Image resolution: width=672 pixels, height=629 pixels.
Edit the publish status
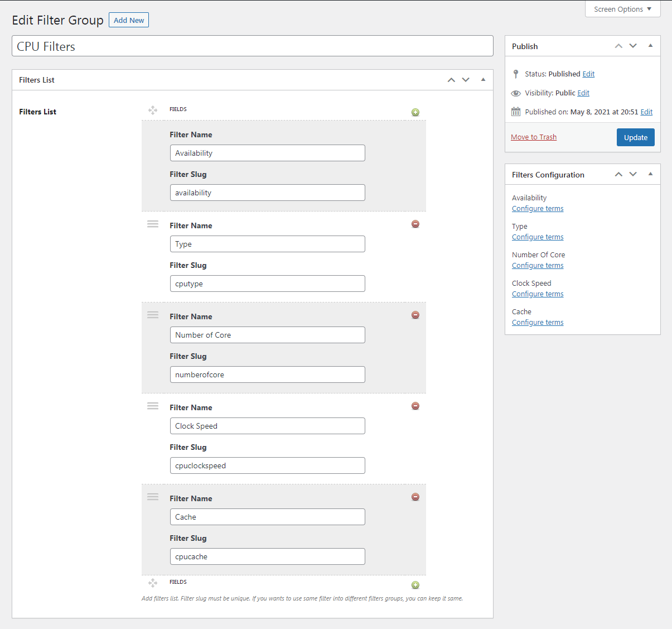click(588, 74)
